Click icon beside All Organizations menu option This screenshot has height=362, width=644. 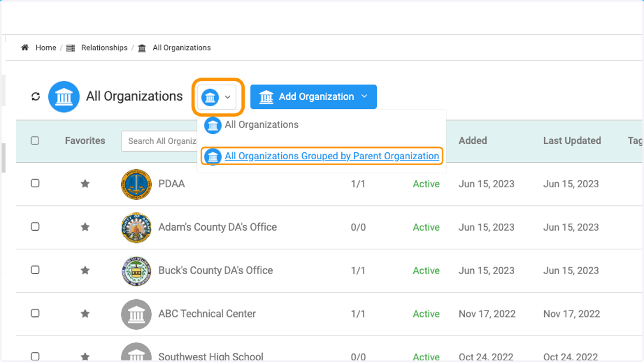click(213, 125)
